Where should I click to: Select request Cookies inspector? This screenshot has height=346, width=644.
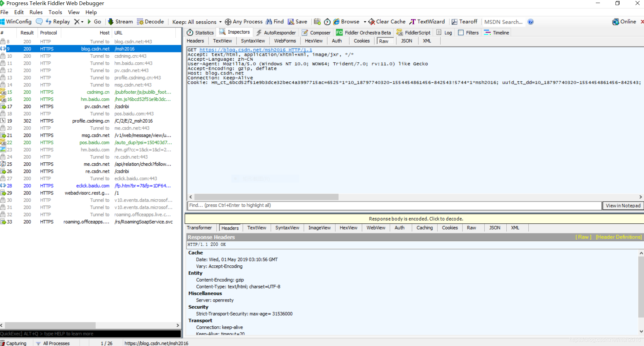(x=362, y=41)
